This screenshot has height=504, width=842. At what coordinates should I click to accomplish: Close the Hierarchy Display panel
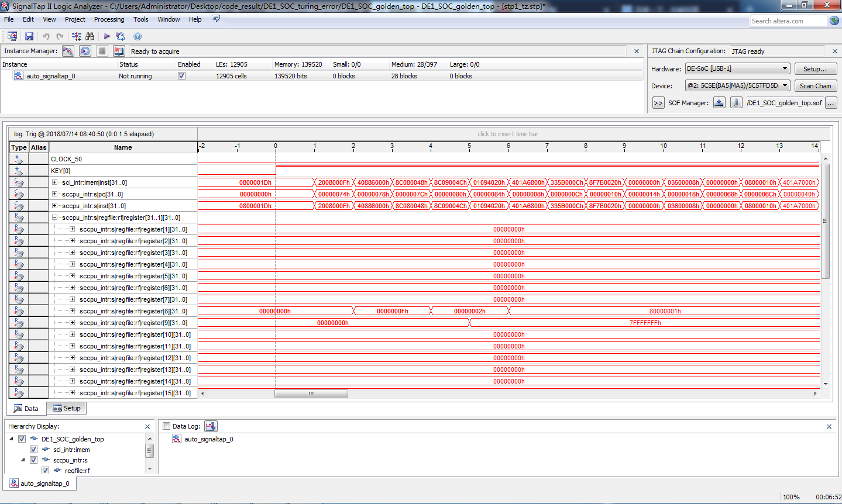click(x=147, y=427)
